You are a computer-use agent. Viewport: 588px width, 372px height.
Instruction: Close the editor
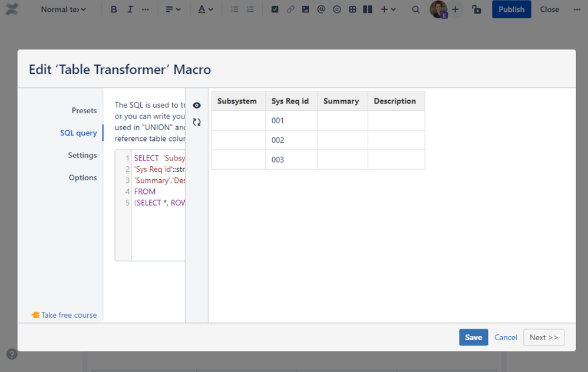point(549,9)
